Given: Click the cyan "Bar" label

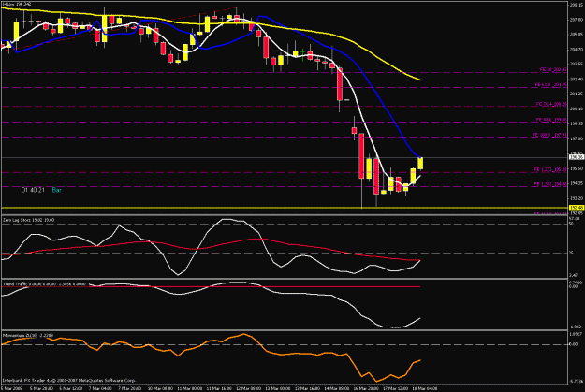Looking at the screenshot, I should (56, 190).
